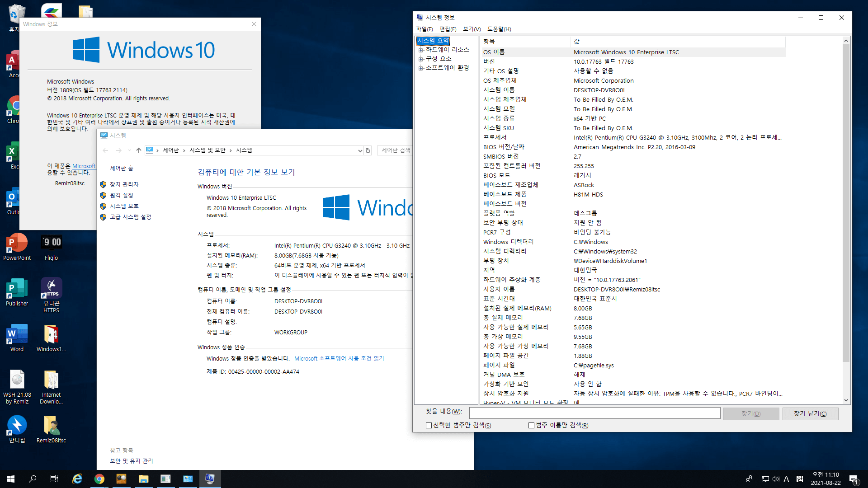Viewport: 868px width, 488px height.
Task: Click the System Information vertical scrollbar thumb
Action: tap(846, 203)
